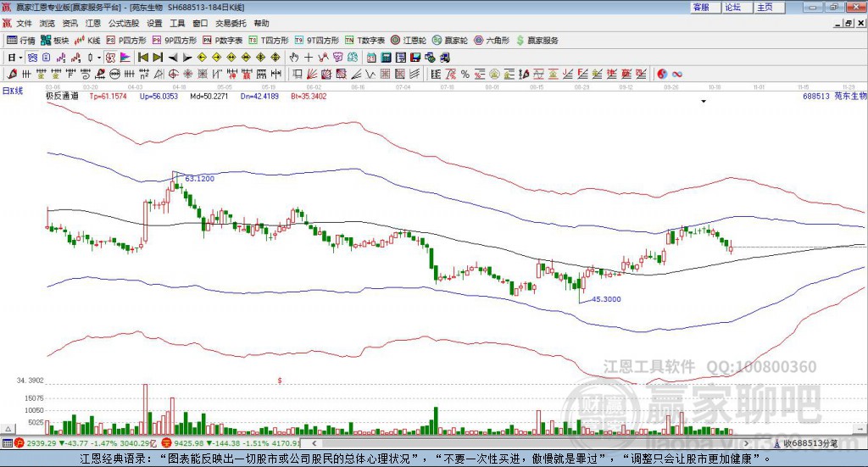Click the 45.3000 low price marker
The image size is (868, 467).
pyautogui.click(x=606, y=299)
